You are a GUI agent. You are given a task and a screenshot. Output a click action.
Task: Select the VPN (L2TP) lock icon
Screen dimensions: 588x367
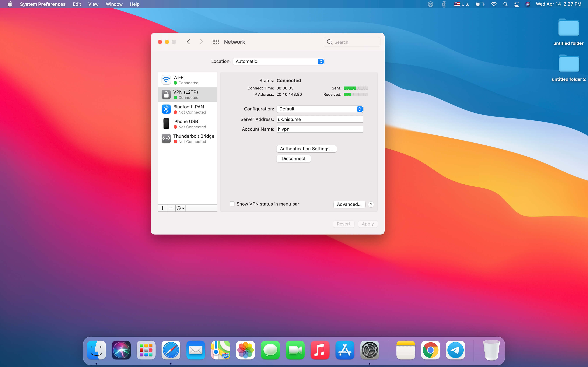(x=166, y=94)
